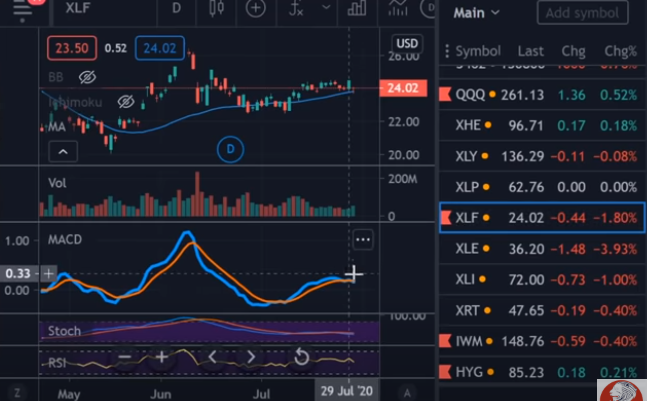Click the blue 24.02 buy price button
The height and width of the screenshot is (401, 647).
[x=160, y=48]
